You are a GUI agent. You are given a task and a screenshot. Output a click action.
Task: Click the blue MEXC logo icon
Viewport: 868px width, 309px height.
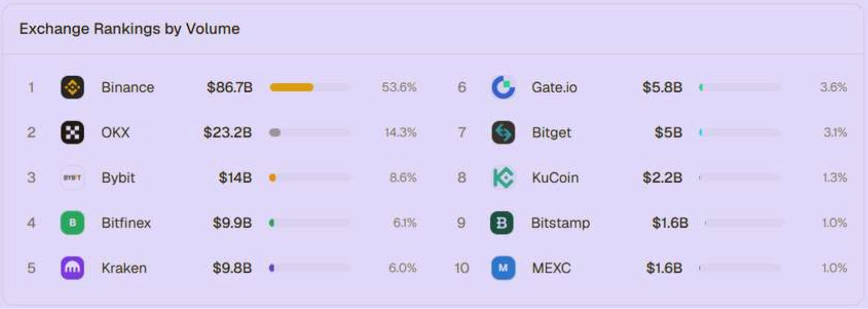503,268
